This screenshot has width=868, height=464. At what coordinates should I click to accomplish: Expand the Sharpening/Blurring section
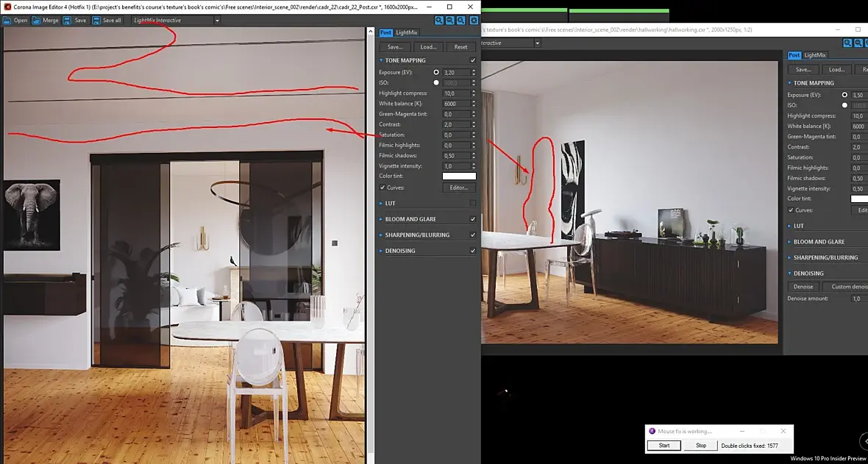(414, 235)
